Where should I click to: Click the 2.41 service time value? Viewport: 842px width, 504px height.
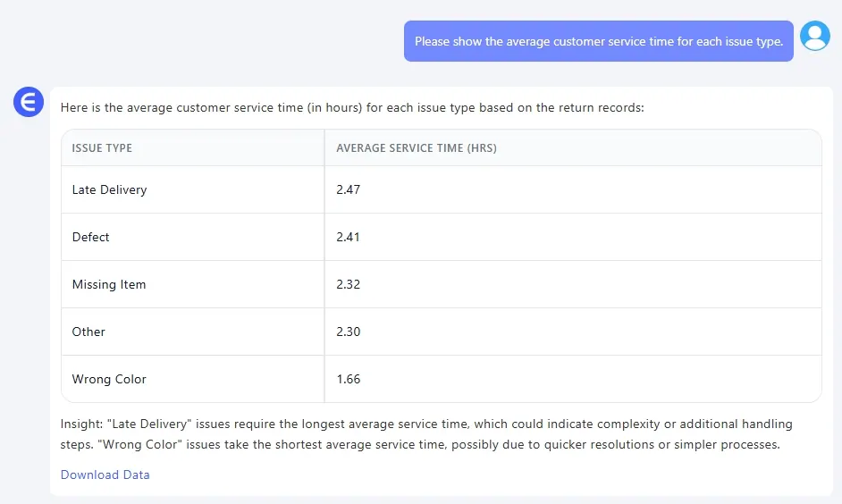coord(349,237)
